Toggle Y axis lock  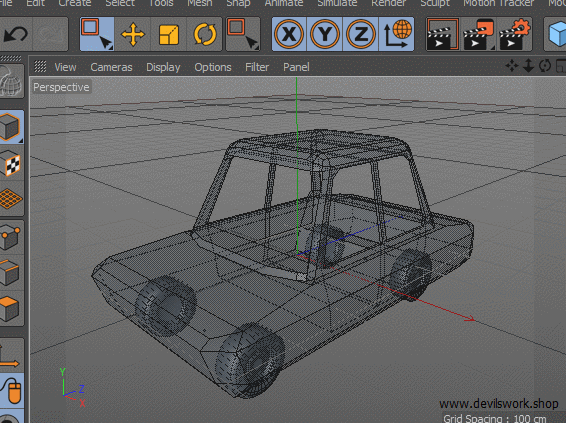point(325,34)
